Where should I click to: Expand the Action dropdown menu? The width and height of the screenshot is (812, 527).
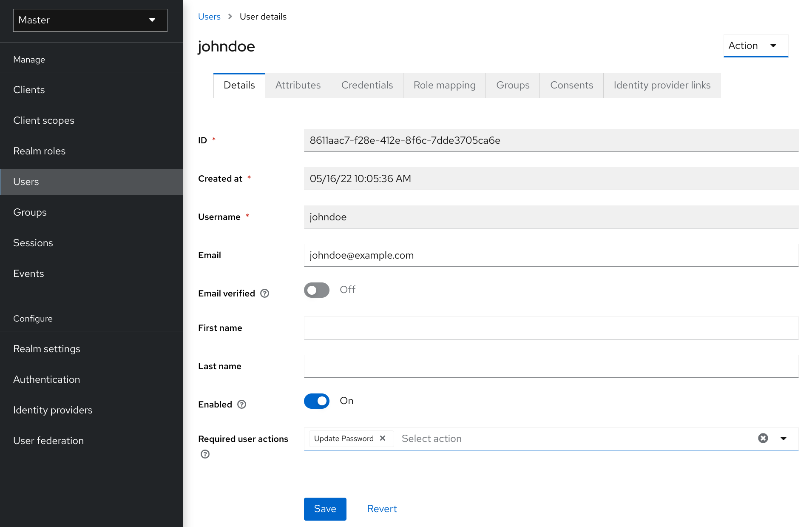coord(755,46)
